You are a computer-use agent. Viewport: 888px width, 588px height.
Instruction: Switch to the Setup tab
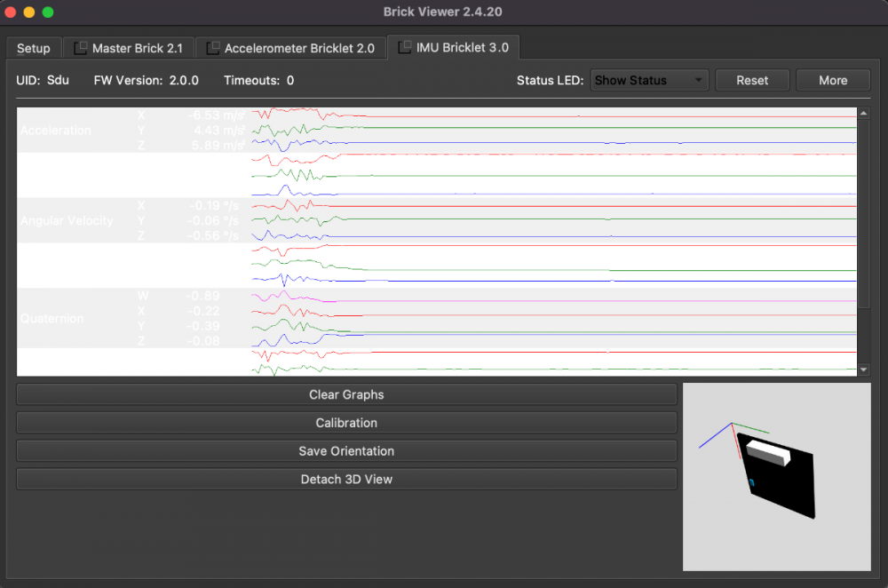pyautogui.click(x=35, y=48)
